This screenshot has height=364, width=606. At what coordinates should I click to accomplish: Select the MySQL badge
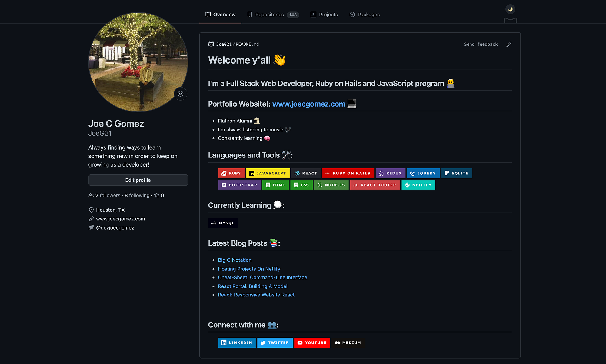click(x=223, y=223)
